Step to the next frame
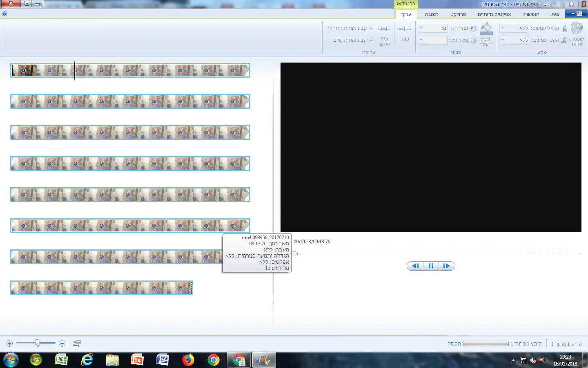The image size is (588, 368). [447, 266]
